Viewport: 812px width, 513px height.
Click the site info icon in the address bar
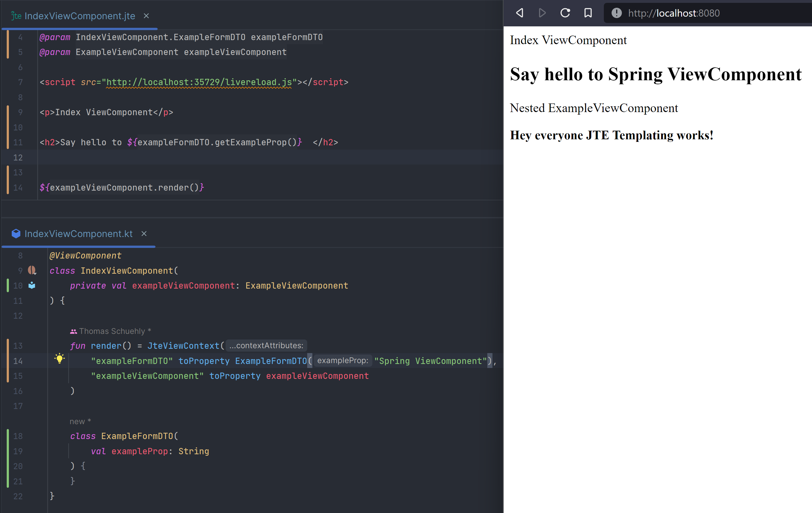pyautogui.click(x=616, y=13)
